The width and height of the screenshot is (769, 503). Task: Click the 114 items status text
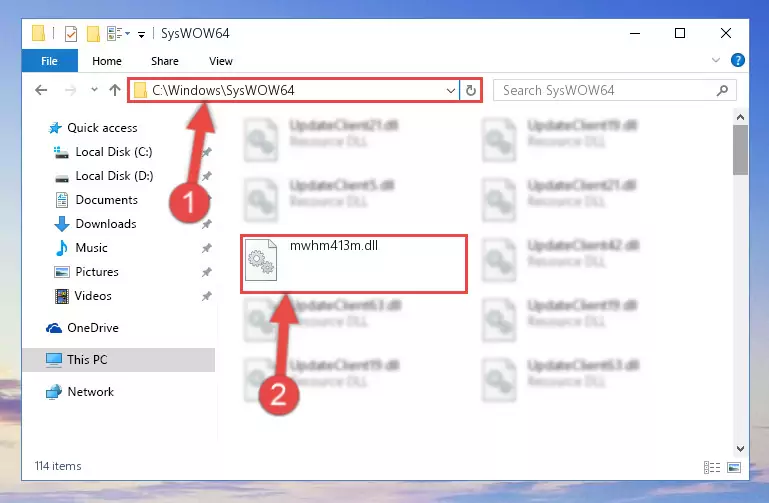[x=58, y=466]
